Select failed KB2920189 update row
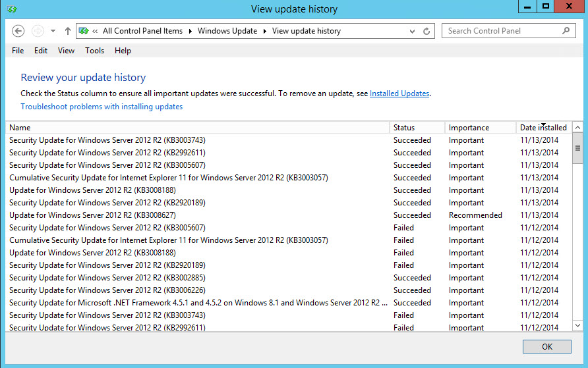 [289, 265]
